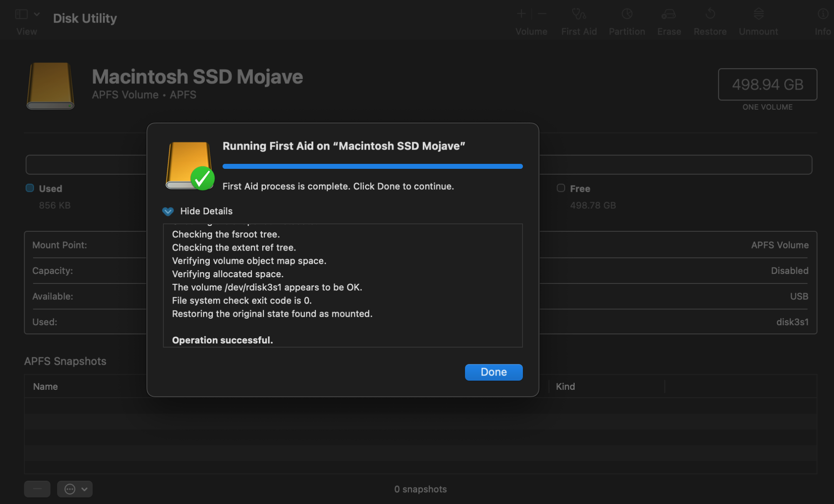834x504 pixels.
Task: Click the Operation successful log text area
Action: (222, 340)
